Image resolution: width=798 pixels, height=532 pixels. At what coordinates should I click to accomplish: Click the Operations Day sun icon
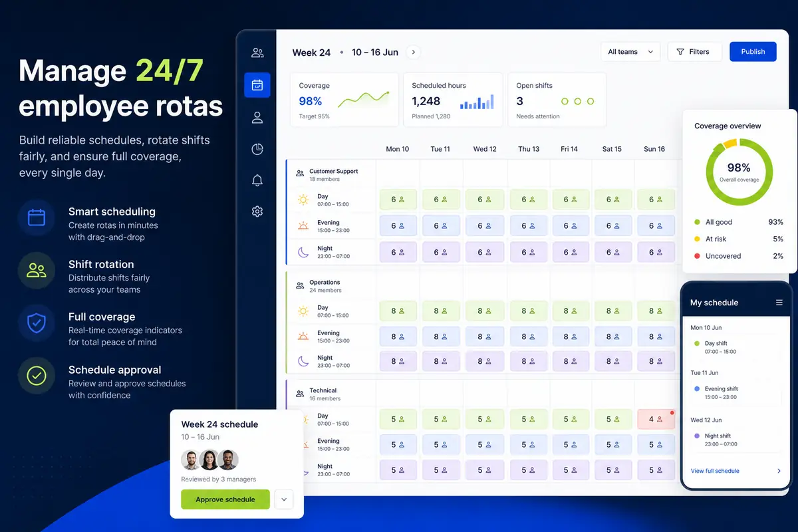tap(303, 311)
